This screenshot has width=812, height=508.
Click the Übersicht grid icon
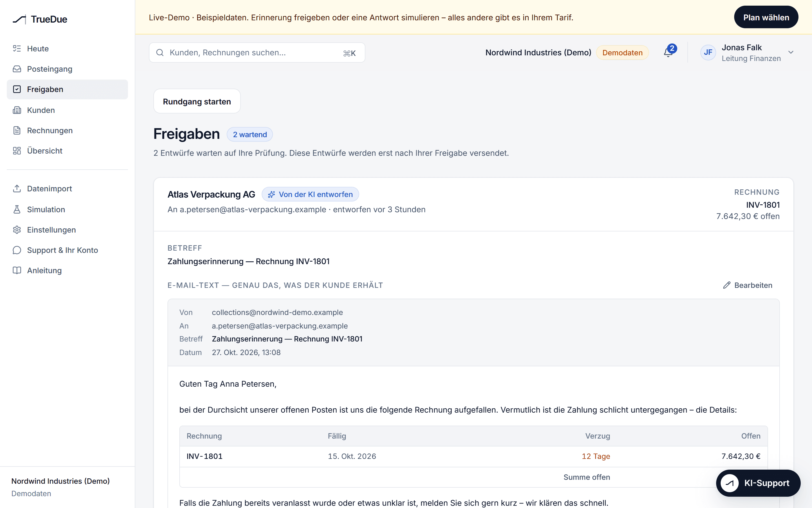click(17, 151)
